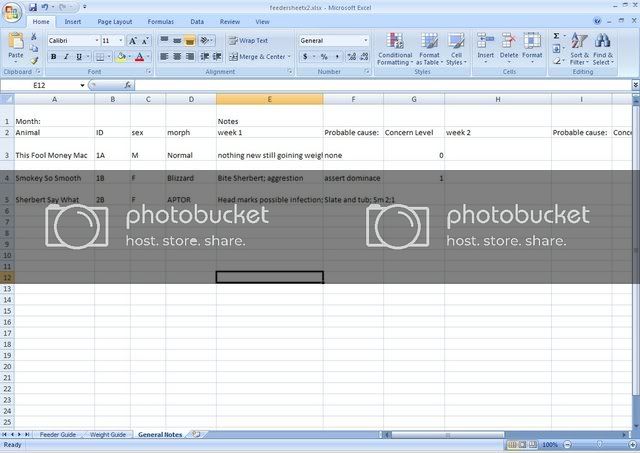
Task: Toggle Italic formatting
Action: 66,57
